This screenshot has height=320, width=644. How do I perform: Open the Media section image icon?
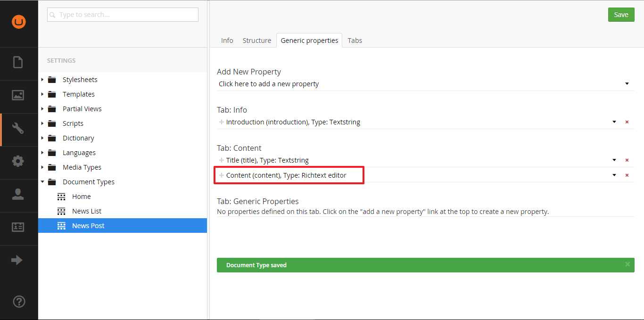tap(18, 95)
